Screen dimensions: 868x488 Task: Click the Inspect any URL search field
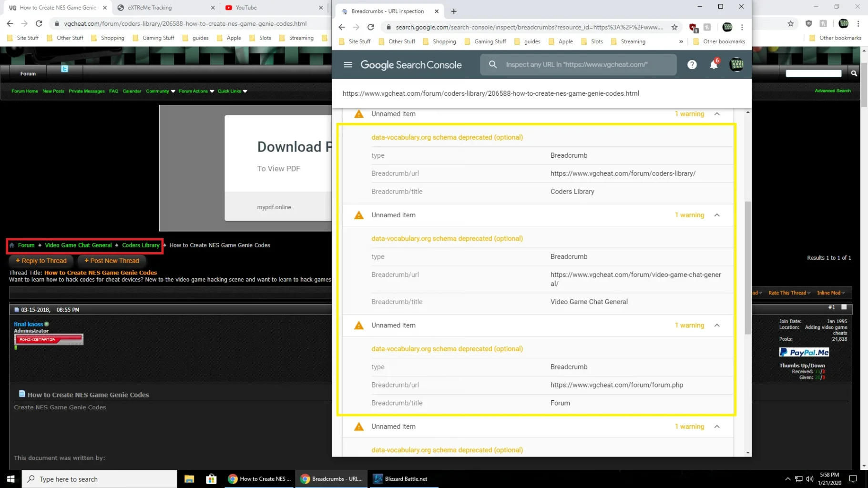point(578,64)
